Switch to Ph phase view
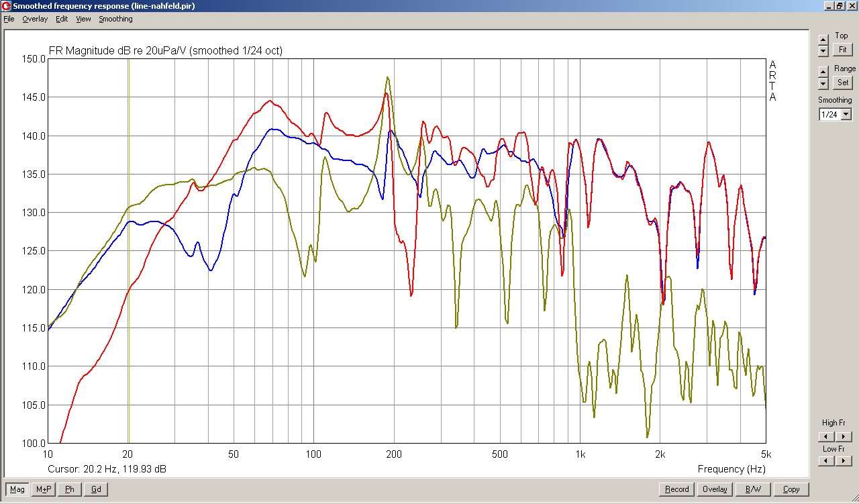The height and width of the screenshot is (504, 859). [70, 489]
